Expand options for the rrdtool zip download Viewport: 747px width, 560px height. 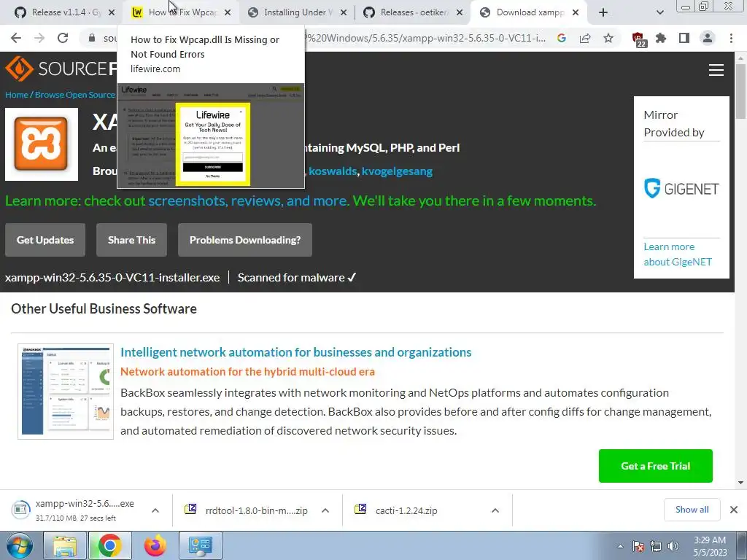325,510
